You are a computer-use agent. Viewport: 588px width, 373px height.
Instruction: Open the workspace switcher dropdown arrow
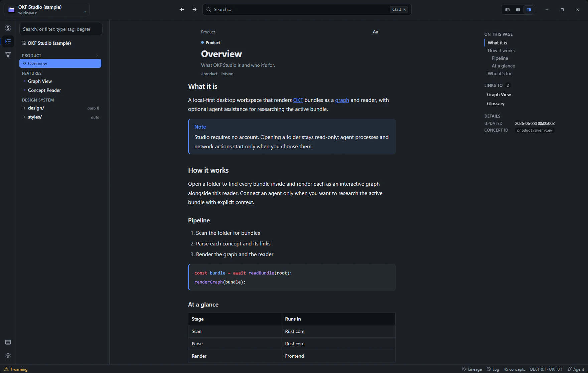click(85, 11)
